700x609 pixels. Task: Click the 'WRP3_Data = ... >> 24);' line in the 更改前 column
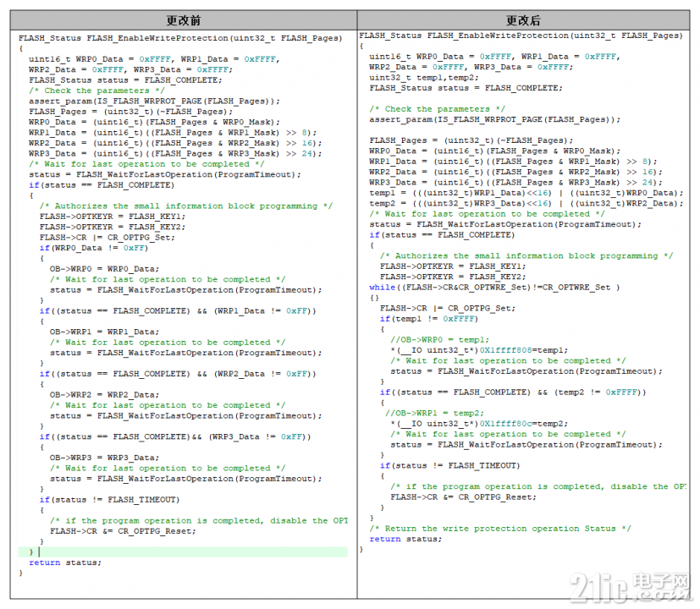(x=175, y=153)
